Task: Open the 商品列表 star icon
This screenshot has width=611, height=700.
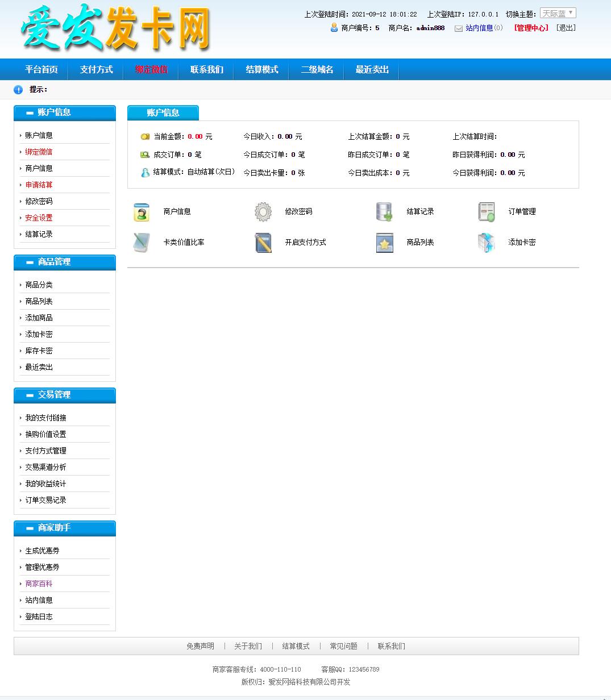Action: click(x=384, y=243)
